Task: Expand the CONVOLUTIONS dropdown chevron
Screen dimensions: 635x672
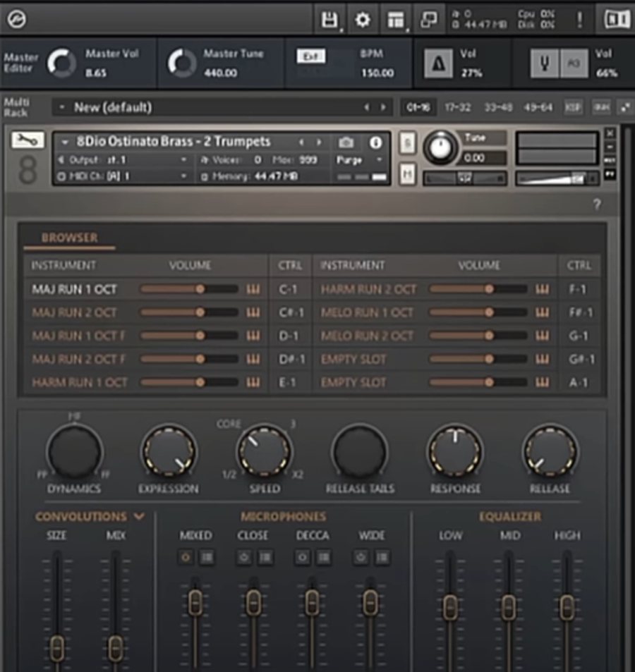Action: coord(140,516)
